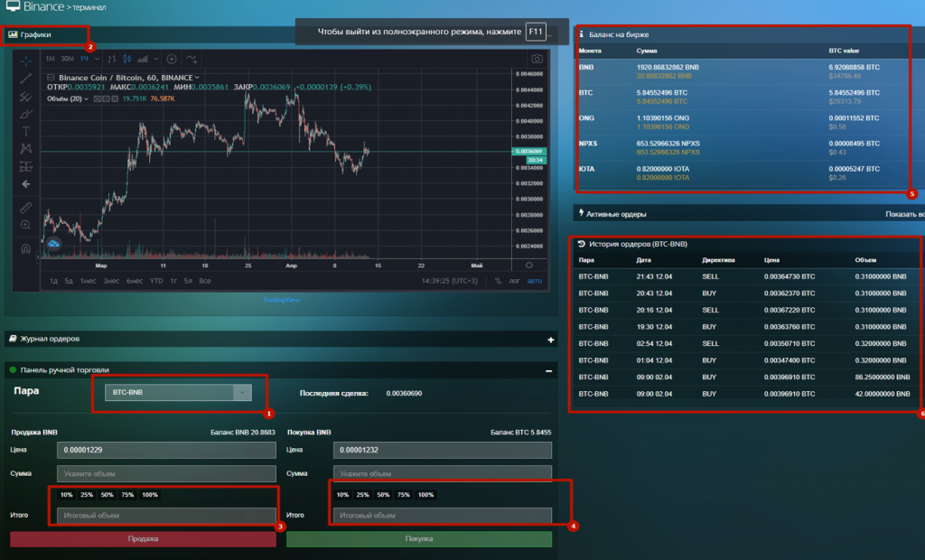Click the book icon beside Журнал ордеров
Screen dimensions: 925x560
tap(13, 339)
